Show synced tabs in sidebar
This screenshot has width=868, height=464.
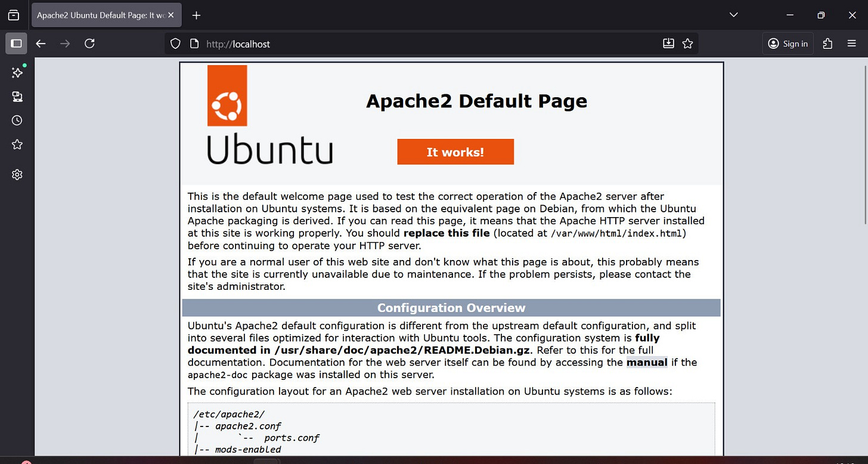point(17,97)
